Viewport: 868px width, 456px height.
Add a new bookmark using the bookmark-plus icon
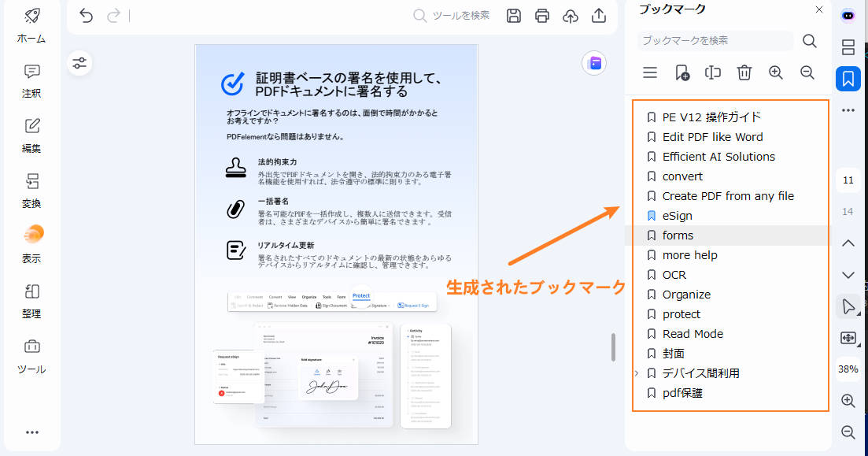[x=681, y=72]
